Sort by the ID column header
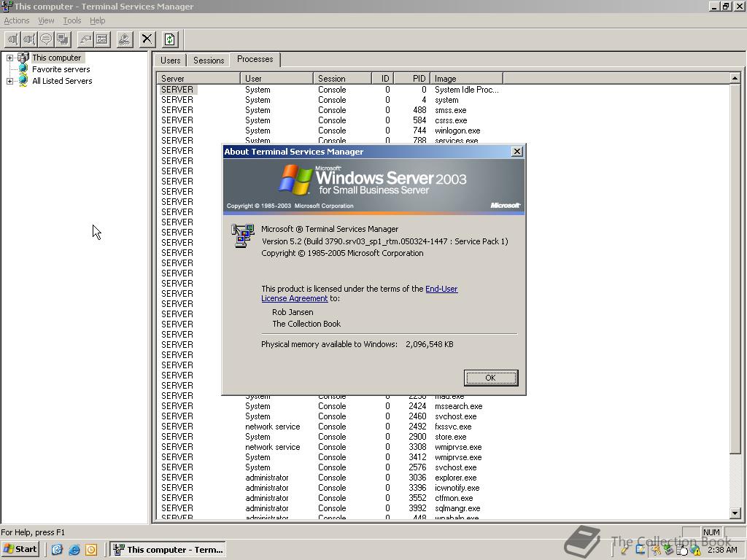 382,79
